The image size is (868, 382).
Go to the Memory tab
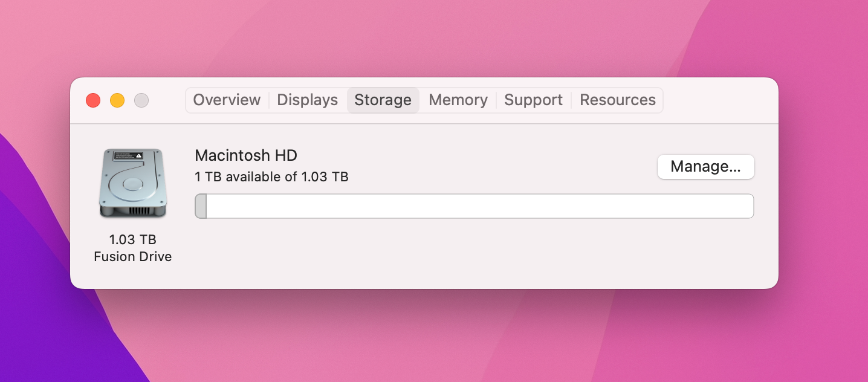tap(458, 100)
